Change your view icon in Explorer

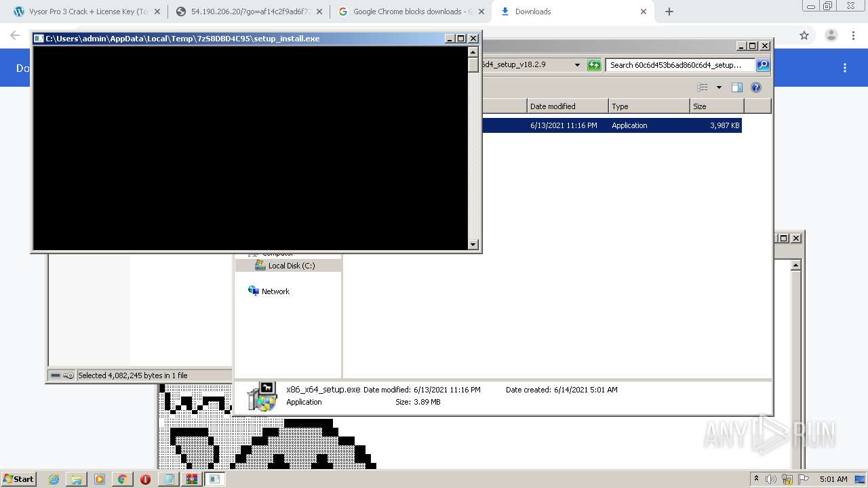703,87
